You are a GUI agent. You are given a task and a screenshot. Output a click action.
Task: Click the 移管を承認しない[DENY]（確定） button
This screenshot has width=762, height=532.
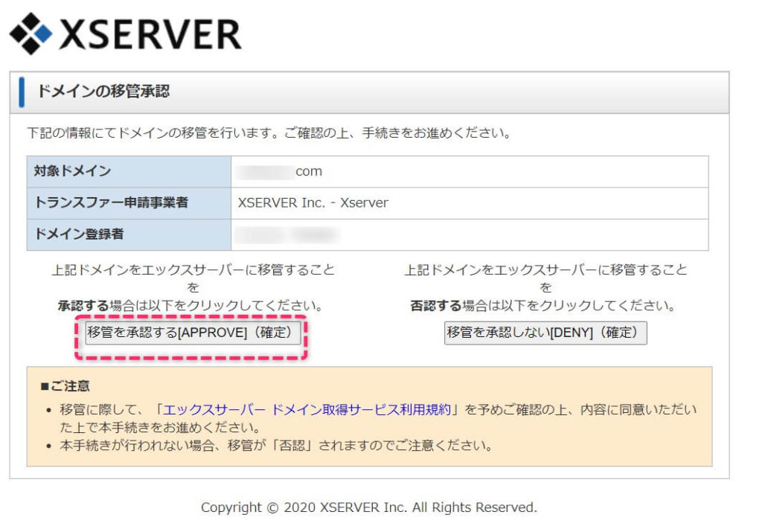coord(545,333)
